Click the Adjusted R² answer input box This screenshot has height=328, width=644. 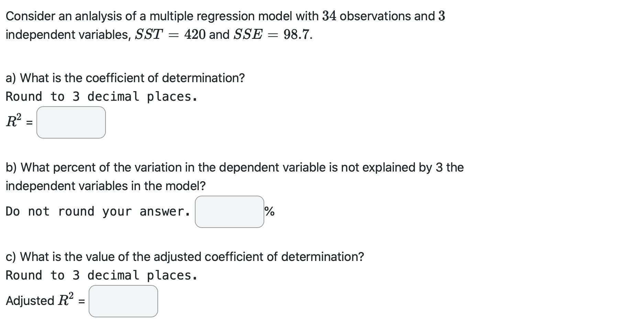click(x=123, y=301)
